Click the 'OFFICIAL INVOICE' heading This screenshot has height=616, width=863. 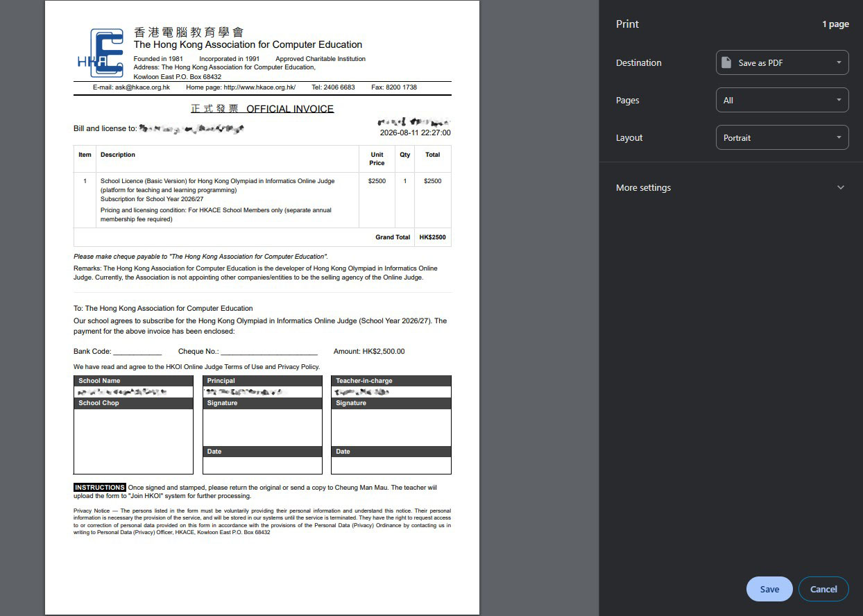click(290, 109)
